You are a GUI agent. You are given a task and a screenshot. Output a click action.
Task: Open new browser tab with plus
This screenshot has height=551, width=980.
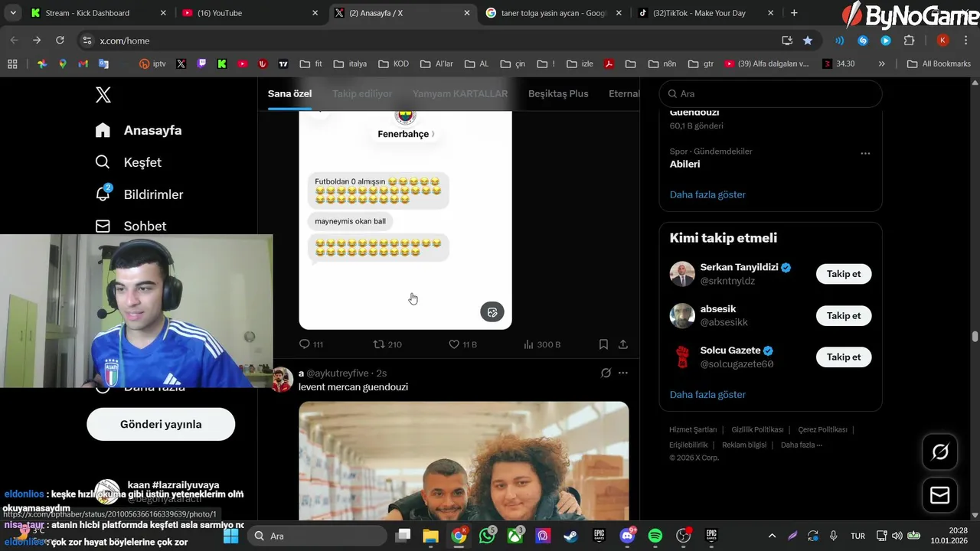794,13
